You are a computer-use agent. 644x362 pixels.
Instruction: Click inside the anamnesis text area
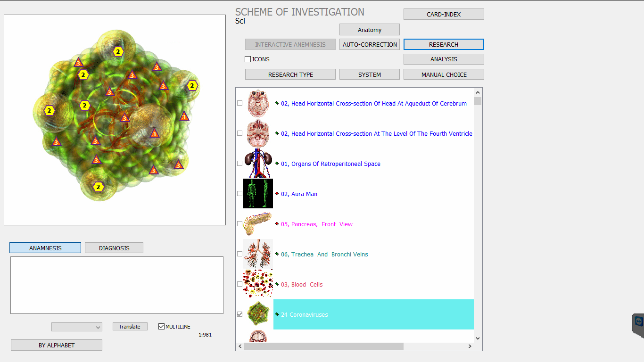[116, 285]
